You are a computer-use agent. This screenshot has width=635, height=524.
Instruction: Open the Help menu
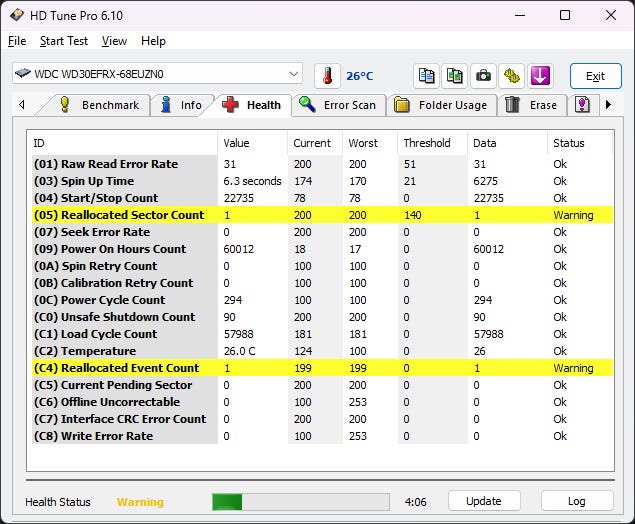[153, 41]
